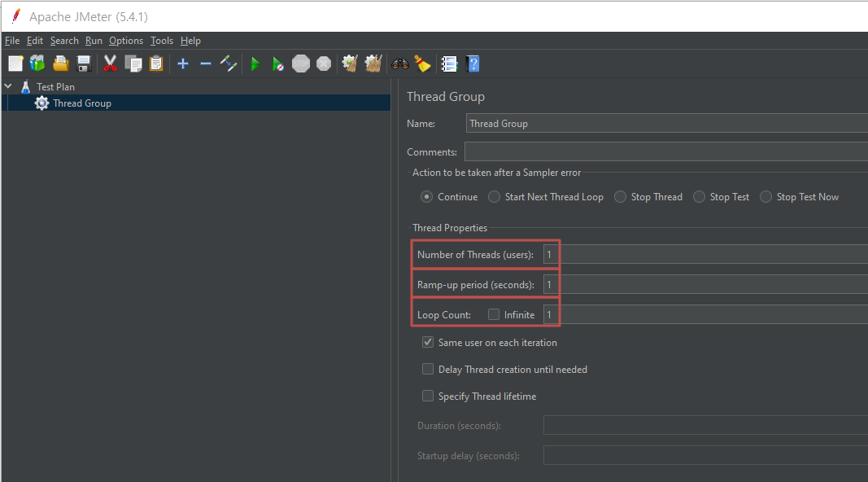
Task: Open the Templates icon in toolbar
Action: 37,64
